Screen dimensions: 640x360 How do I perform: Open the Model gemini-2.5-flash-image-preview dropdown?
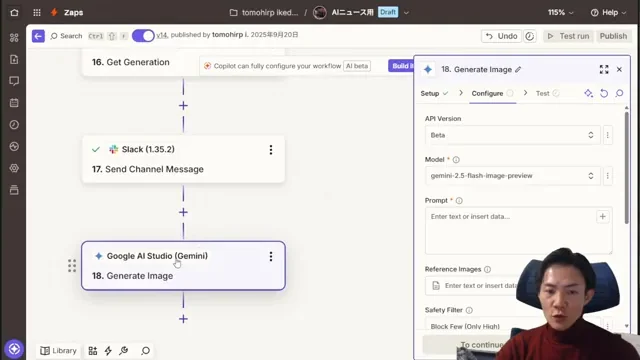point(513,176)
